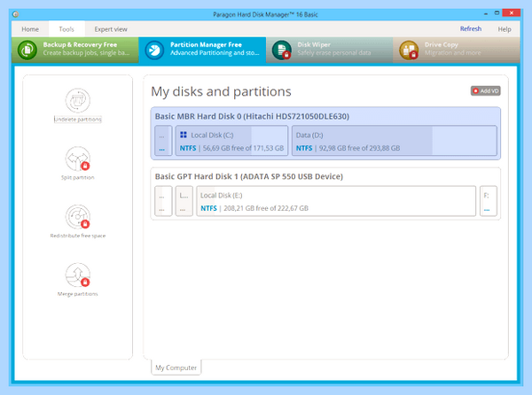This screenshot has height=395, width=532.
Task: Click the app logo in title bar
Action: (x=15, y=14)
